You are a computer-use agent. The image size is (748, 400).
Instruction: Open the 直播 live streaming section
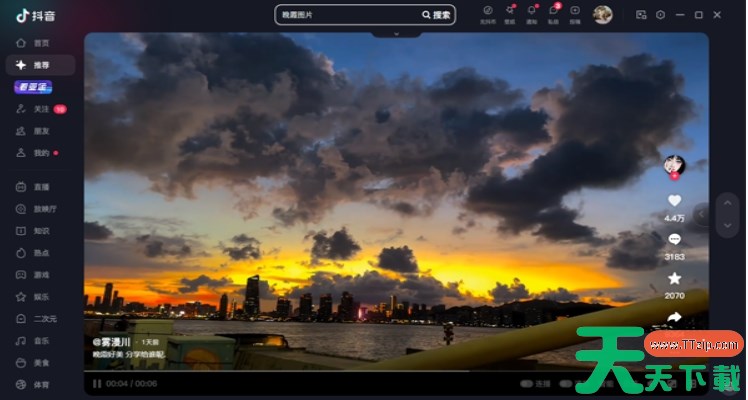tap(33, 187)
